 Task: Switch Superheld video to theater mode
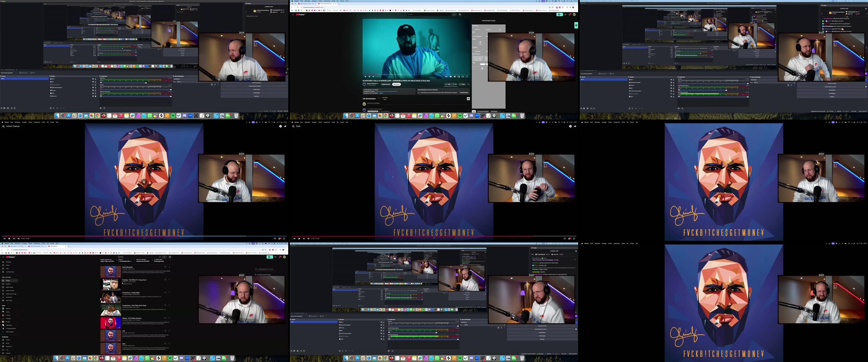463,76
